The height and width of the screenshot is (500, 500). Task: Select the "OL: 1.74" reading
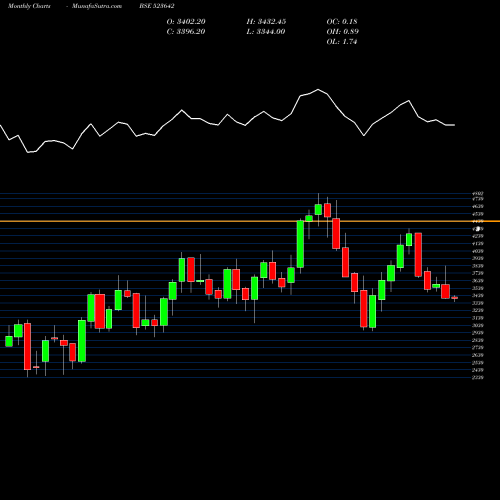pos(342,42)
